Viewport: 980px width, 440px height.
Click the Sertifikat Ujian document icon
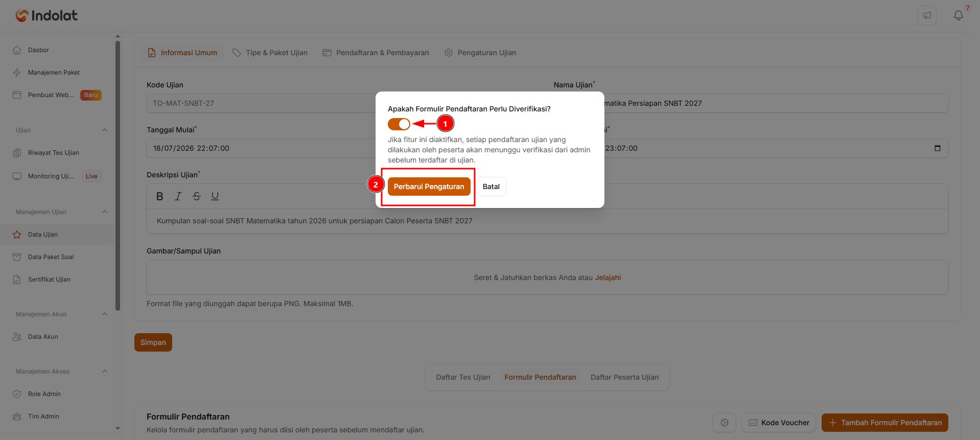(17, 280)
